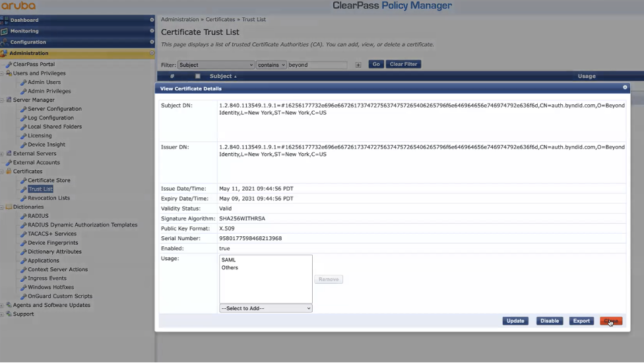The image size is (644, 363).
Task: Open the Subject filter field dropdown
Action: coord(216,65)
